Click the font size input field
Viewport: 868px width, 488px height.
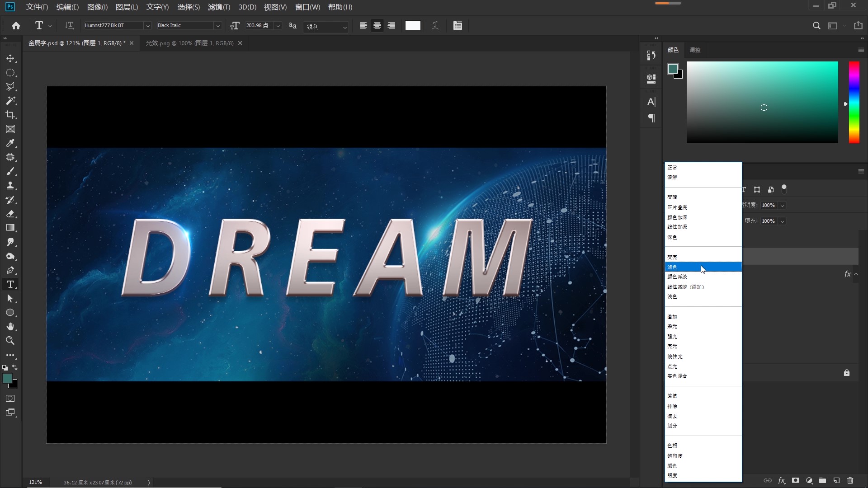[258, 26]
